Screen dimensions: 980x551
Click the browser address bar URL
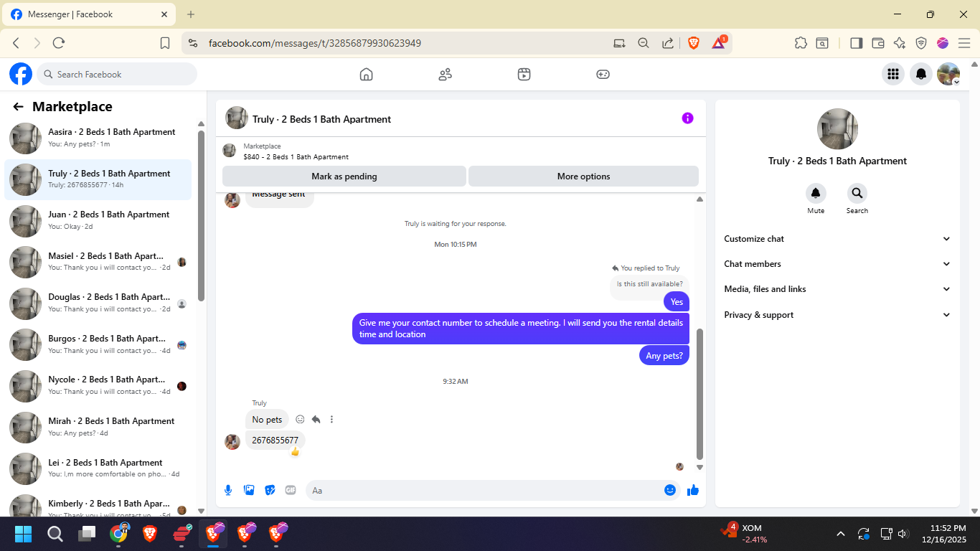tap(315, 43)
